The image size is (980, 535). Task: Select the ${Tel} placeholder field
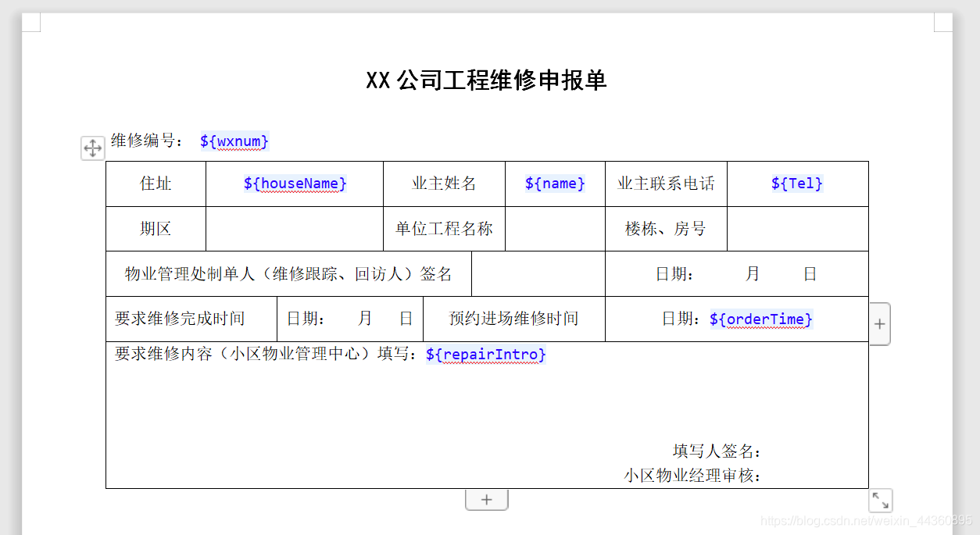(798, 184)
